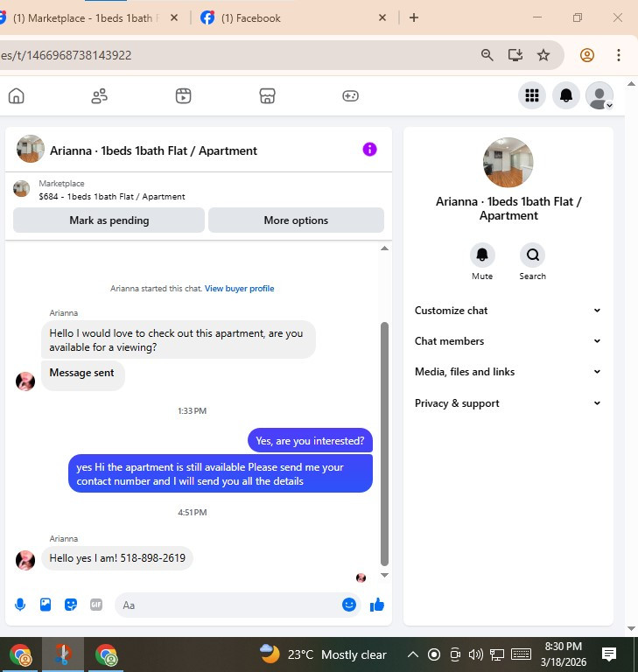This screenshot has width=638, height=672.
Task: Open the emoji picker in message box
Action: click(x=349, y=605)
